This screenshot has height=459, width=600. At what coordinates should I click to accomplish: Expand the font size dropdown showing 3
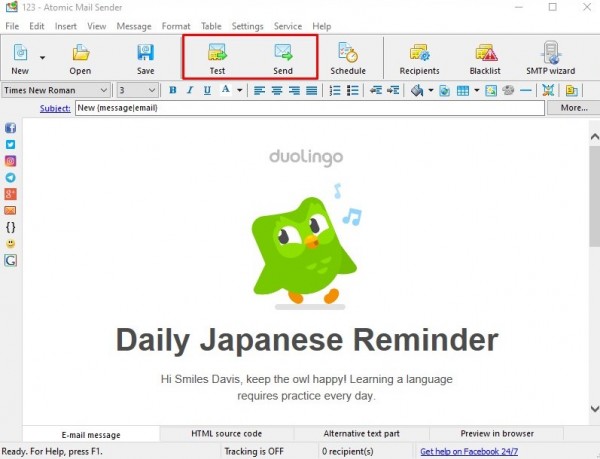[x=152, y=90]
